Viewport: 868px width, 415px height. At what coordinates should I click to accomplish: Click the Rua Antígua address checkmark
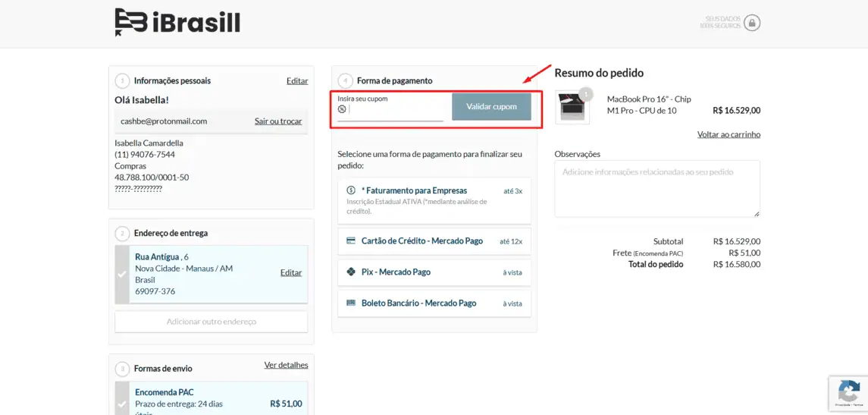(122, 275)
